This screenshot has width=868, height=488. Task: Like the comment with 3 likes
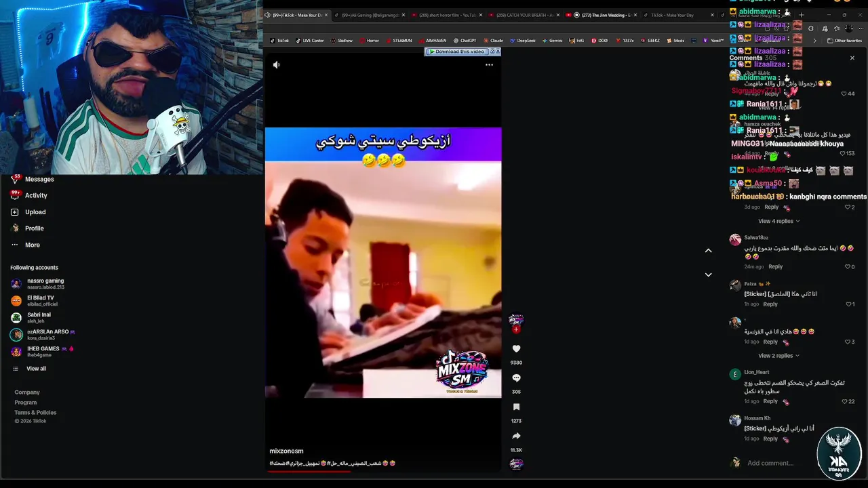(x=847, y=342)
